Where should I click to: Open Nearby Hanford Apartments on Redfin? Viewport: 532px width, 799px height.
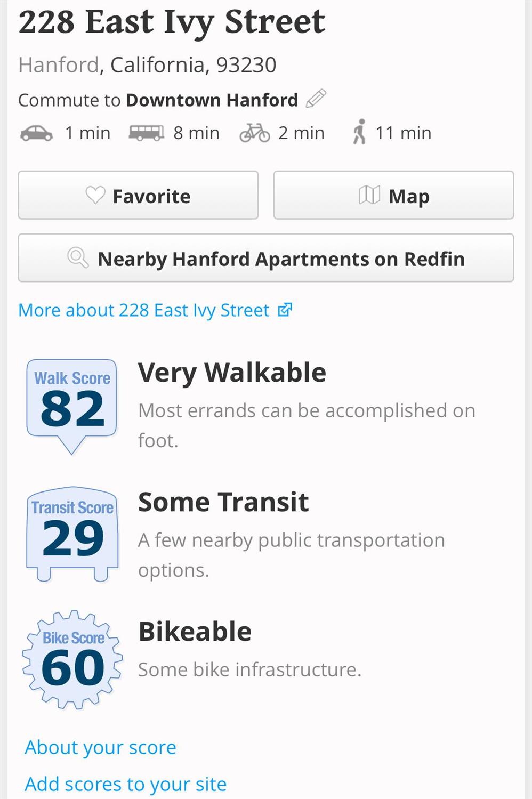coord(265,259)
